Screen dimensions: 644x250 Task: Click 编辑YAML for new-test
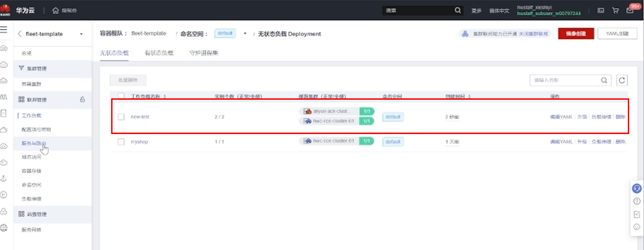coord(561,117)
